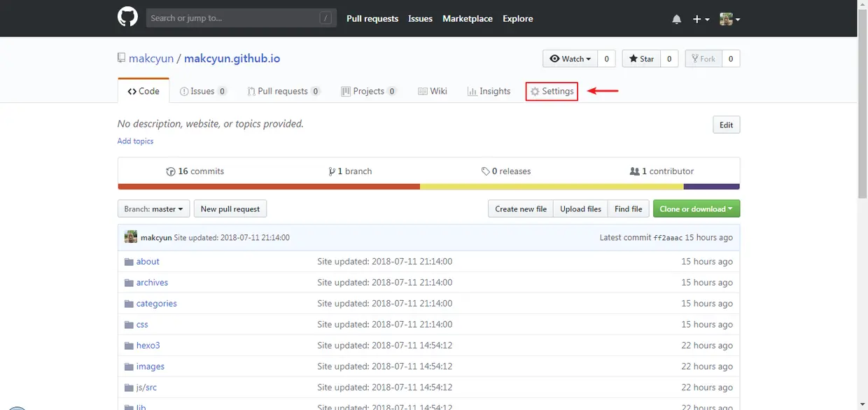Open the about folder

pyautogui.click(x=148, y=262)
